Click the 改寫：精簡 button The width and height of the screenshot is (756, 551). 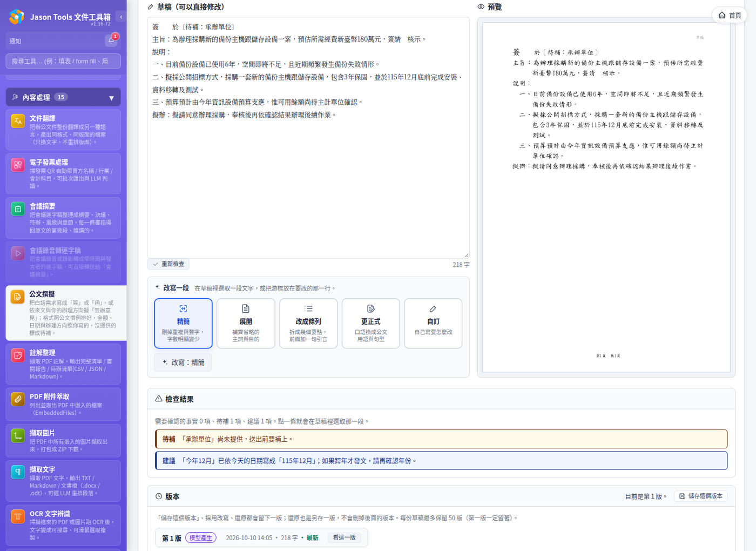point(183,362)
